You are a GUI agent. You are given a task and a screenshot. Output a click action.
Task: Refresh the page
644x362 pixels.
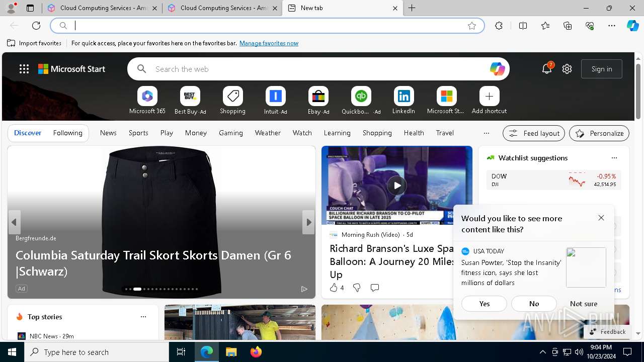pyautogui.click(x=36, y=26)
